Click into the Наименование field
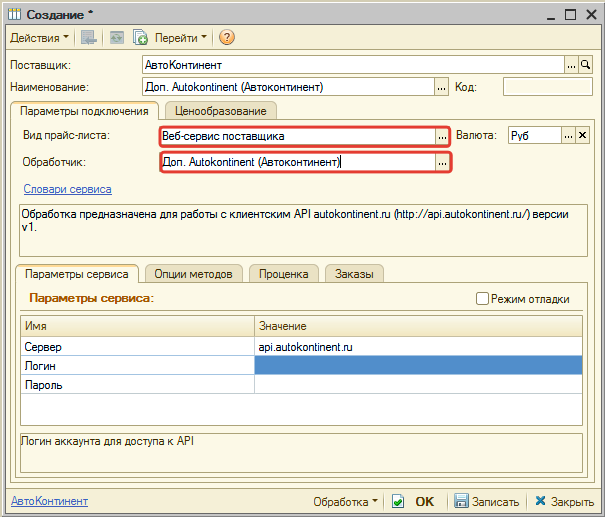 [288, 87]
